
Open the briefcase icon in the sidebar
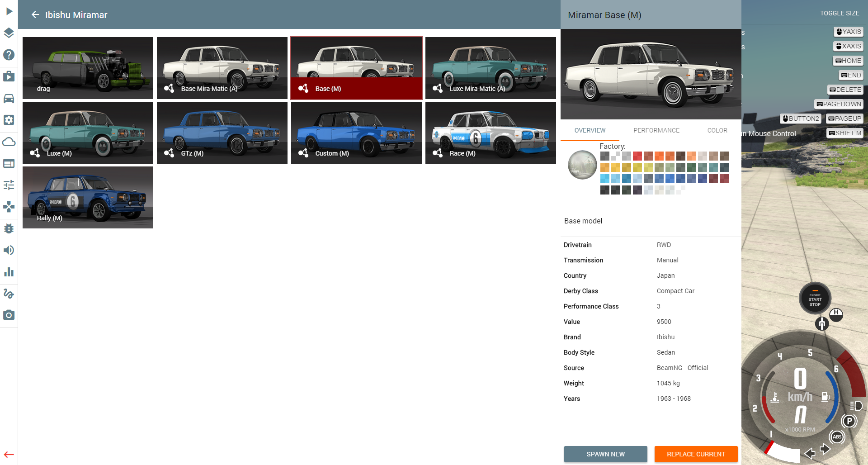[9, 76]
